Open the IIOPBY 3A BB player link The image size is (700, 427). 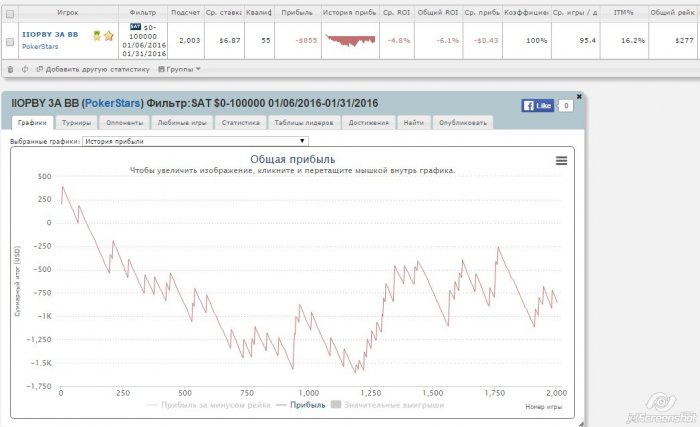click(x=50, y=34)
